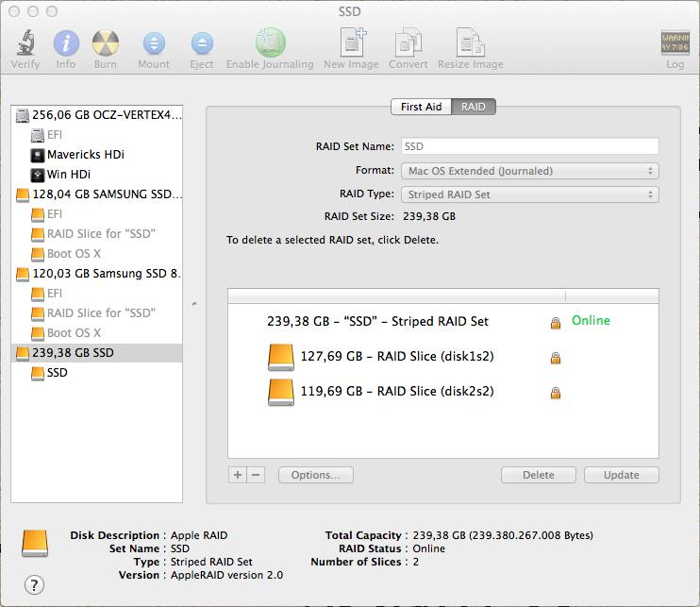Click the RAID Set Name field
The width and height of the screenshot is (700, 607).
pos(530,146)
